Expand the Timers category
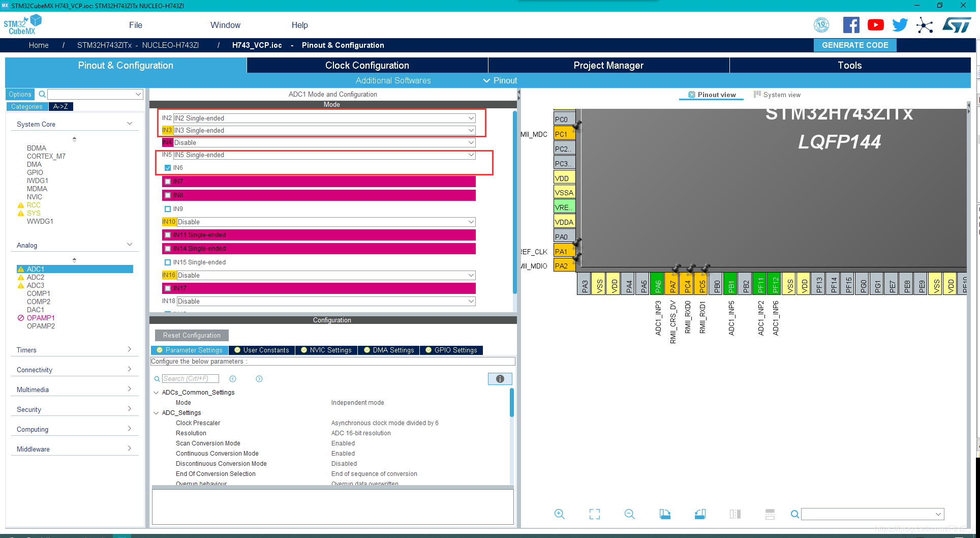This screenshot has width=980, height=538. click(x=75, y=350)
